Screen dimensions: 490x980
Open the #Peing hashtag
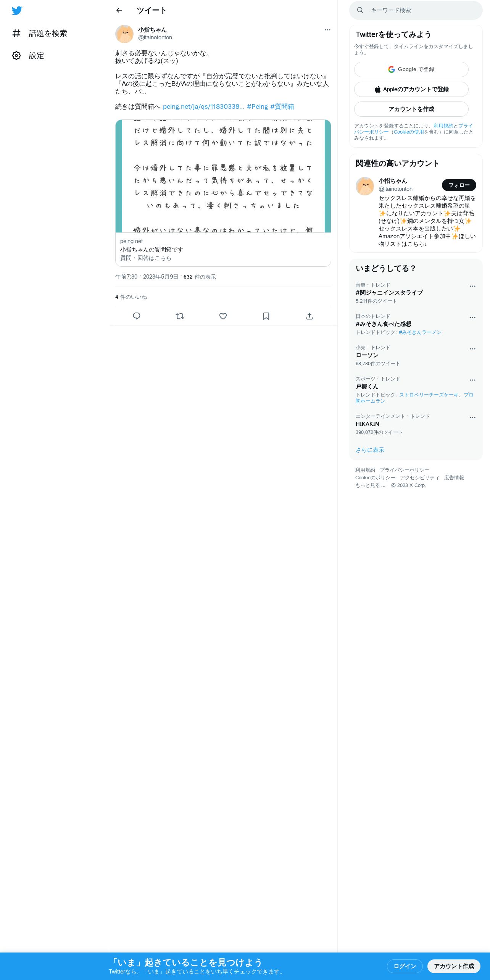[257, 106]
